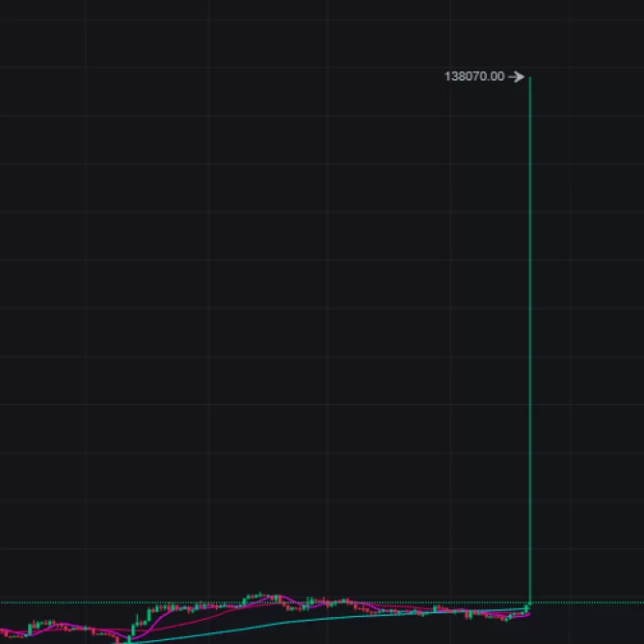Screen dimensions: 644x644
Task: Click the starting point of the cyan line
Action: point(128,642)
